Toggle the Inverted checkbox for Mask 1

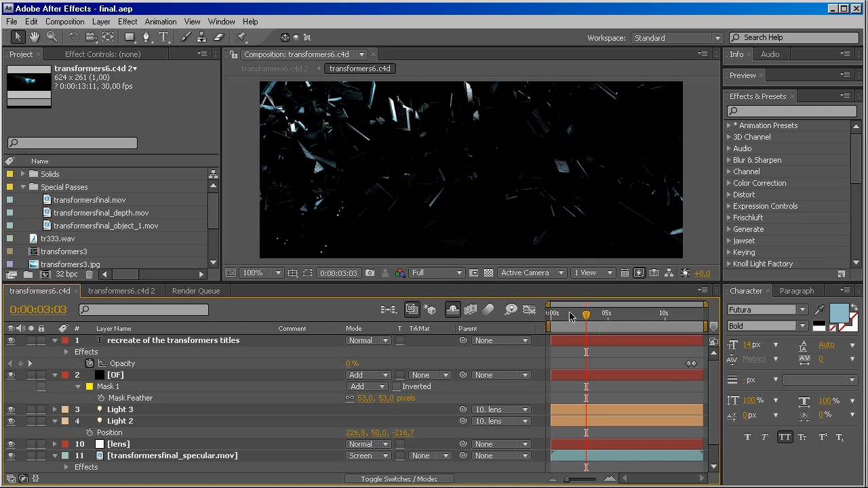(397, 386)
